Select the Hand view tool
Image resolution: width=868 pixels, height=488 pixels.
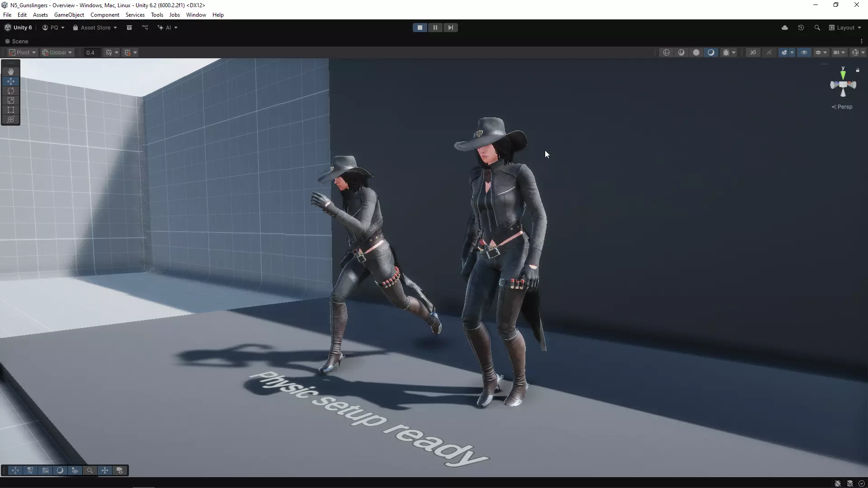(x=11, y=71)
